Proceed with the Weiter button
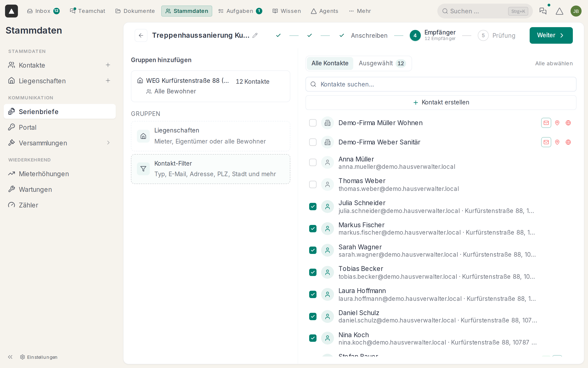The image size is (588, 368). [x=551, y=35]
